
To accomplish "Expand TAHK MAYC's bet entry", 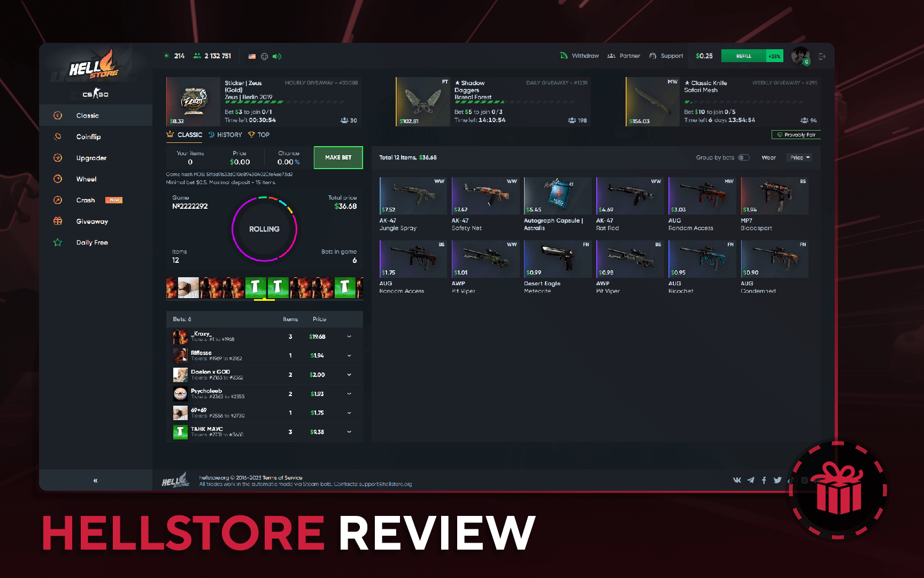I will (x=349, y=432).
